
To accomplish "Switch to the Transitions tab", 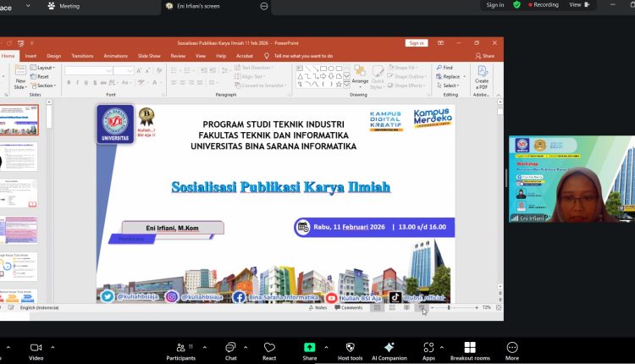I will [x=82, y=56].
